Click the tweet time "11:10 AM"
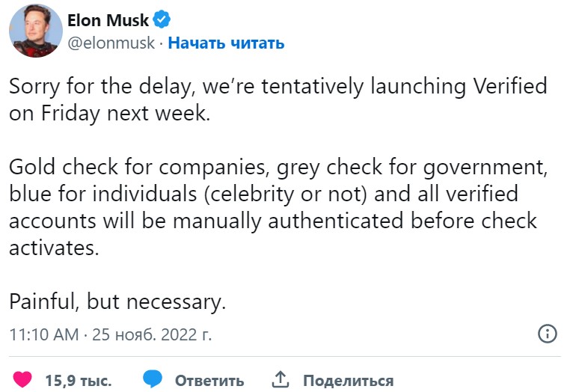Viewport: 570px width, 392px height. pyautogui.click(x=43, y=334)
